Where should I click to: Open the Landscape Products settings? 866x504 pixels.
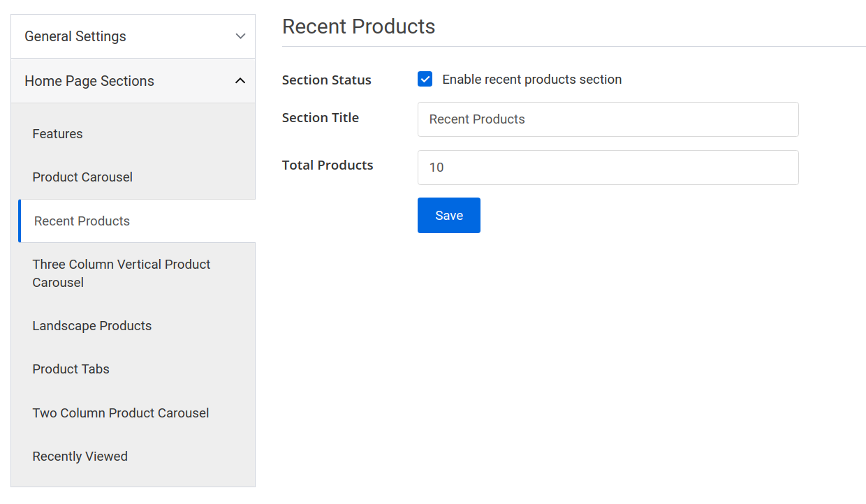pyautogui.click(x=91, y=325)
